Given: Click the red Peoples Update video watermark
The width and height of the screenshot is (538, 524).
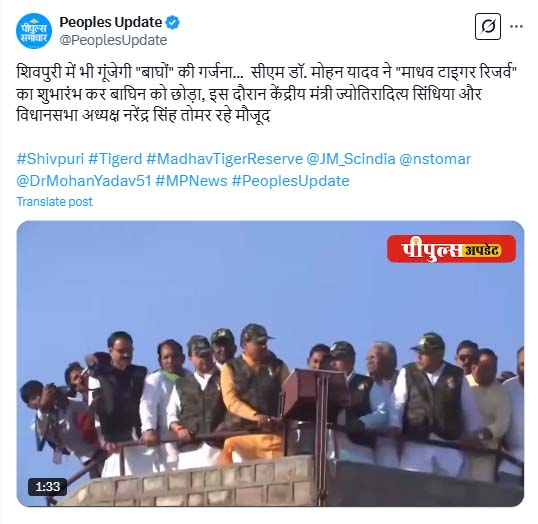Looking at the screenshot, I should [x=451, y=249].
